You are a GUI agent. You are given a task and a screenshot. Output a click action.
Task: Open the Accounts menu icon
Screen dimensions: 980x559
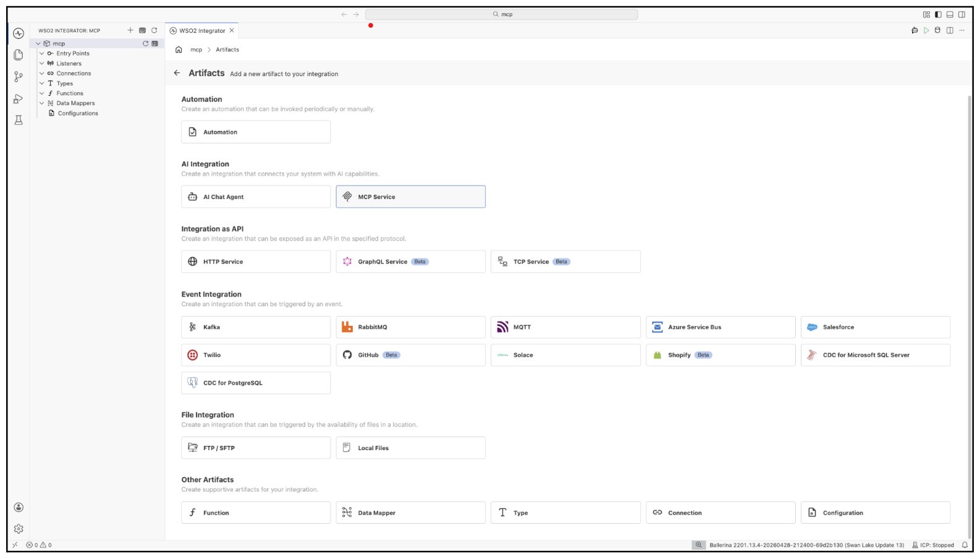pos(19,507)
